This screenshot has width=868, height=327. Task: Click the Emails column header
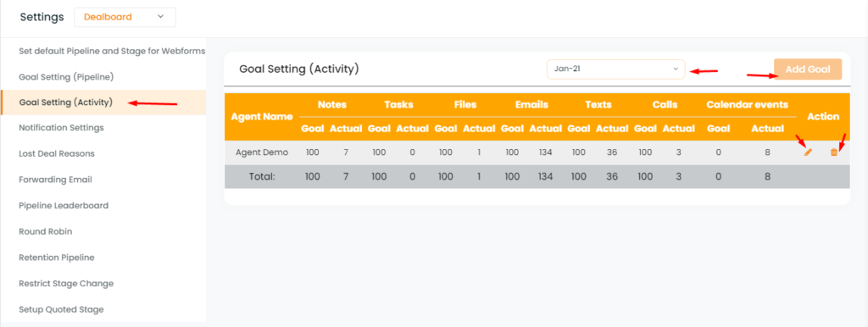point(531,104)
